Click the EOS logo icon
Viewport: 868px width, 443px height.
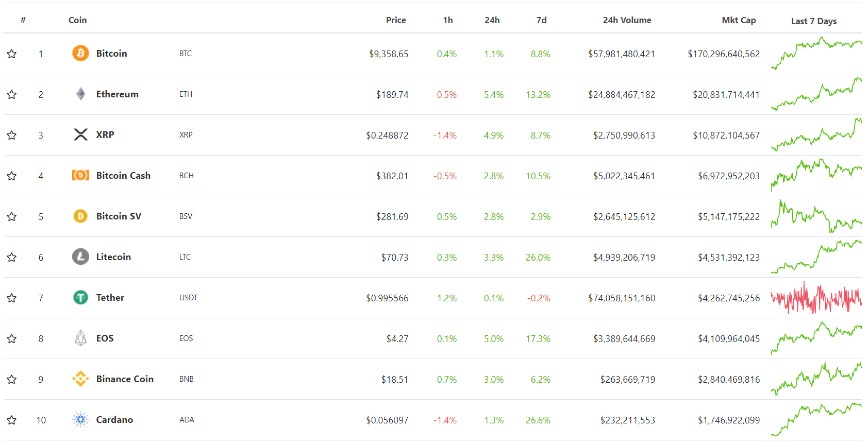(80, 338)
